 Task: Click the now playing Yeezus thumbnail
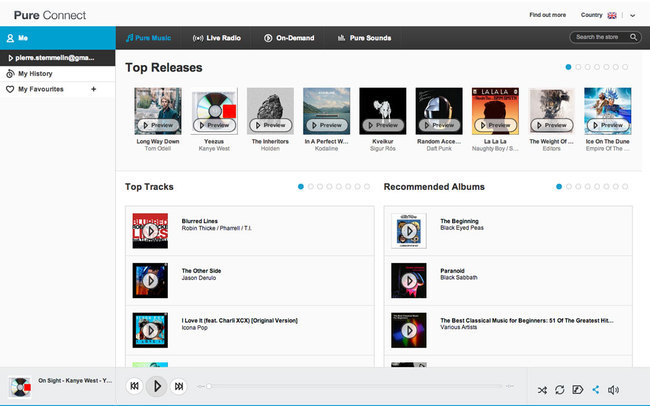pyautogui.click(x=19, y=387)
